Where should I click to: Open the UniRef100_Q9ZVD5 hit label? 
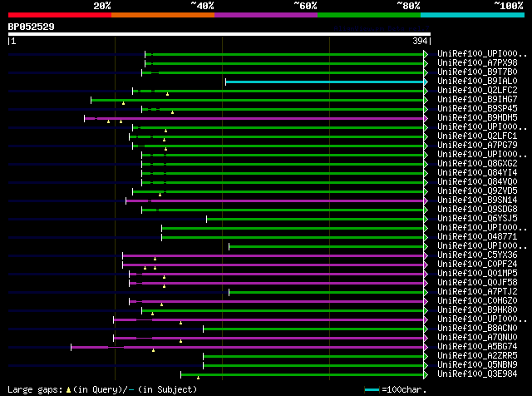(x=477, y=191)
